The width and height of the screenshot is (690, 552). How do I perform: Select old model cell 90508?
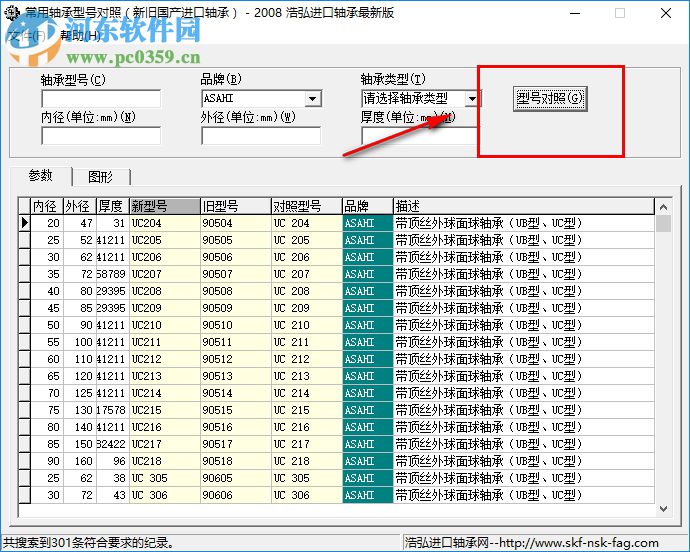click(x=235, y=291)
